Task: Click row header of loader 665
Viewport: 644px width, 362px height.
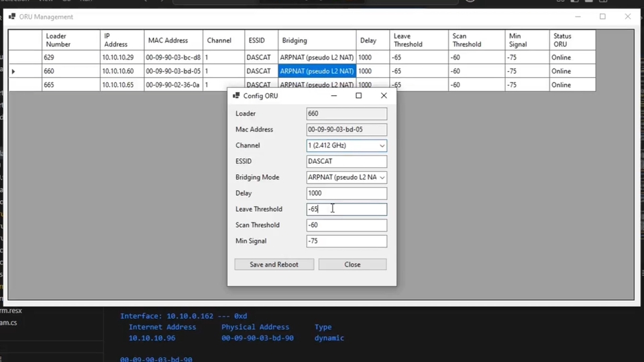Action: [x=25, y=85]
